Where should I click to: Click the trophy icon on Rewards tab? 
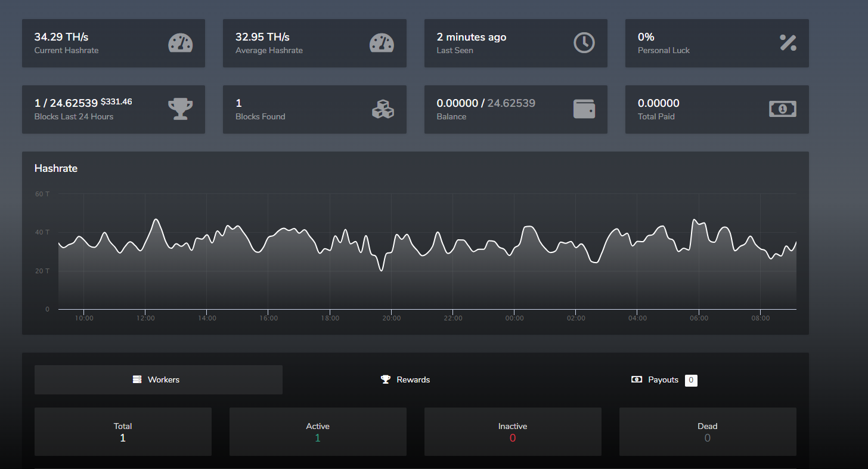[386, 379]
